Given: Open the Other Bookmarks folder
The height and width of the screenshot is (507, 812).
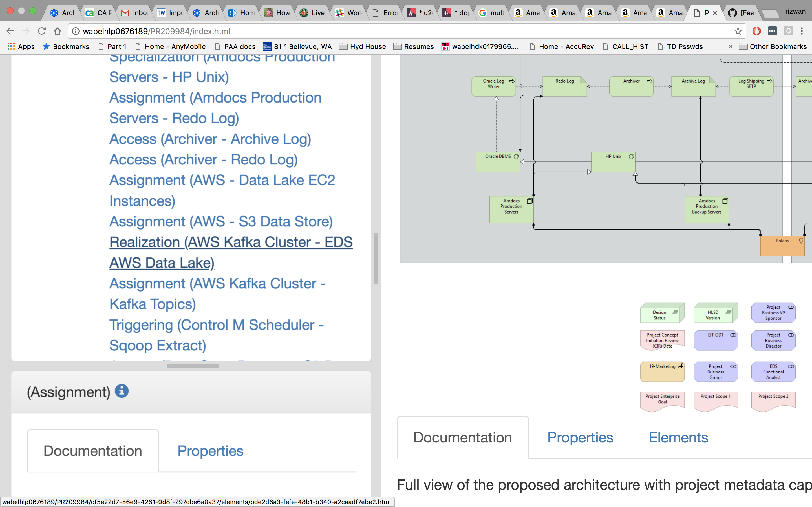Looking at the screenshot, I should [x=773, y=46].
